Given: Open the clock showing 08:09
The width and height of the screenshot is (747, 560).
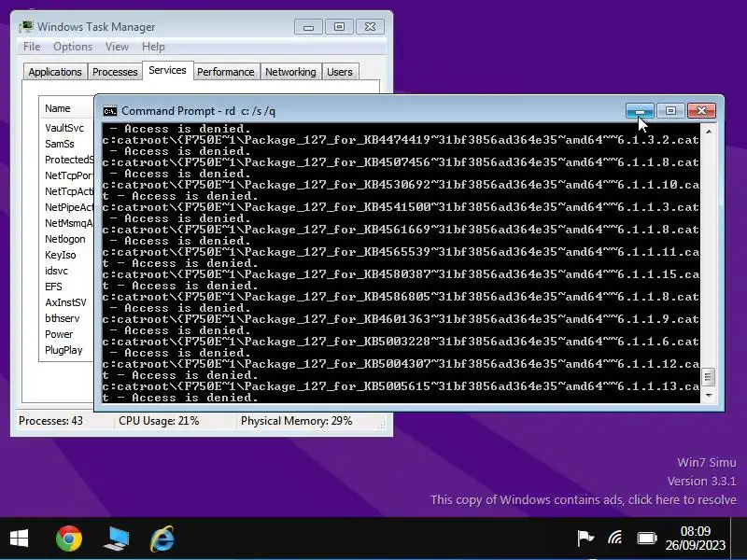Looking at the screenshot, I should tap(695, 539).
